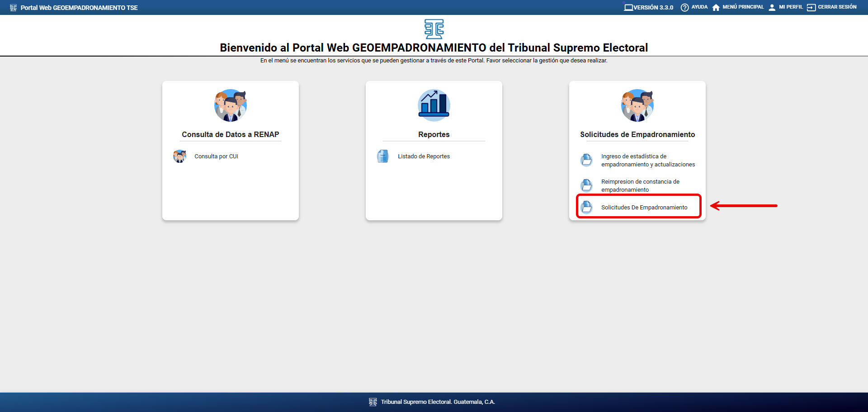This screenshot has width=868, height=412.
Task: Click the logout arrow icon
Action: 811,7
